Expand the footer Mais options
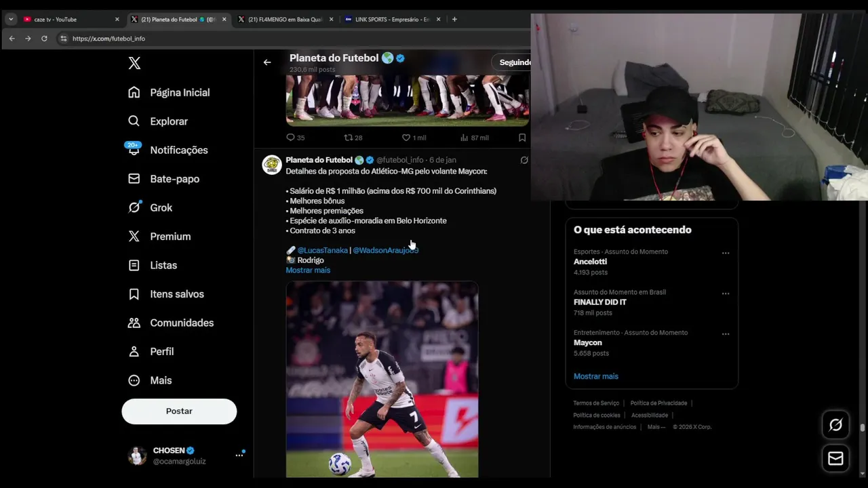868x488 pixels. click(656, 427)
